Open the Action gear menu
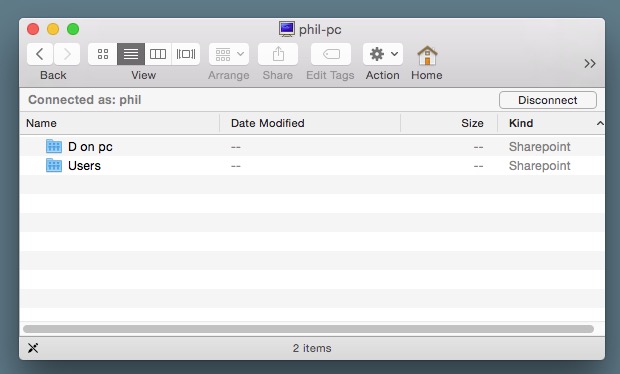620x374 pixels. click(x=383, y=54)
